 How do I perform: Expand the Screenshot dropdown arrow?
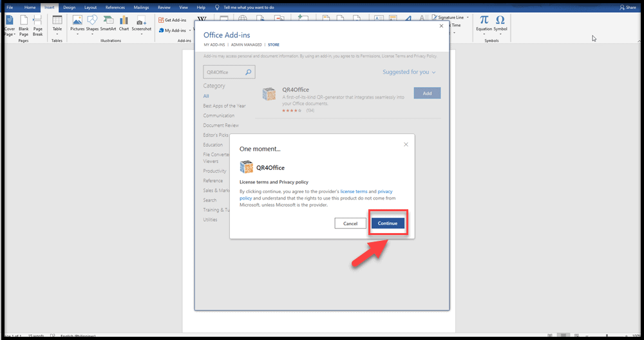point(141,35)
